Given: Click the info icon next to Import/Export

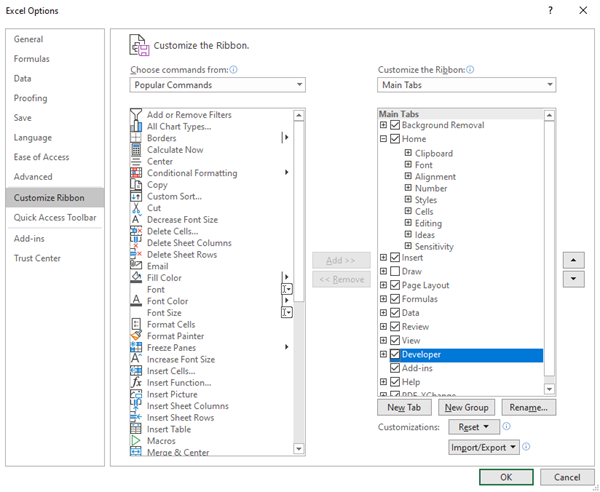Looking at the screenshot, I should 526,446.
